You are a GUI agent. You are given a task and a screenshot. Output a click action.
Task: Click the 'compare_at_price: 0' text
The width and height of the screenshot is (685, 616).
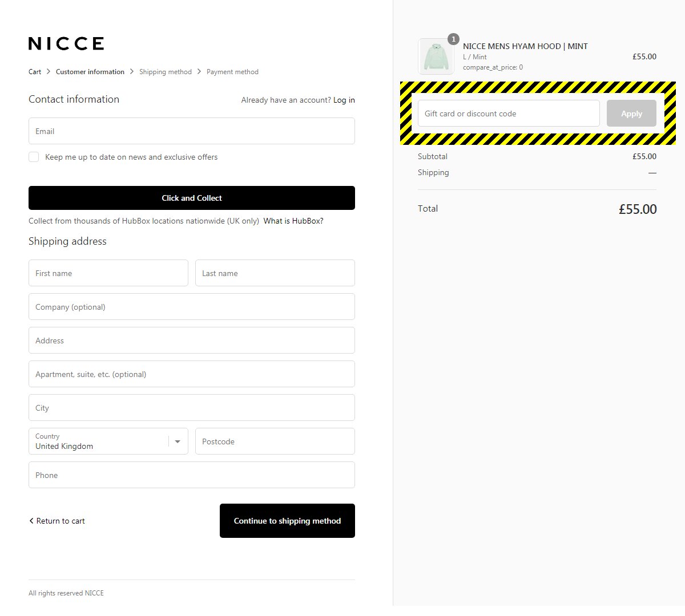pos(493,67)
